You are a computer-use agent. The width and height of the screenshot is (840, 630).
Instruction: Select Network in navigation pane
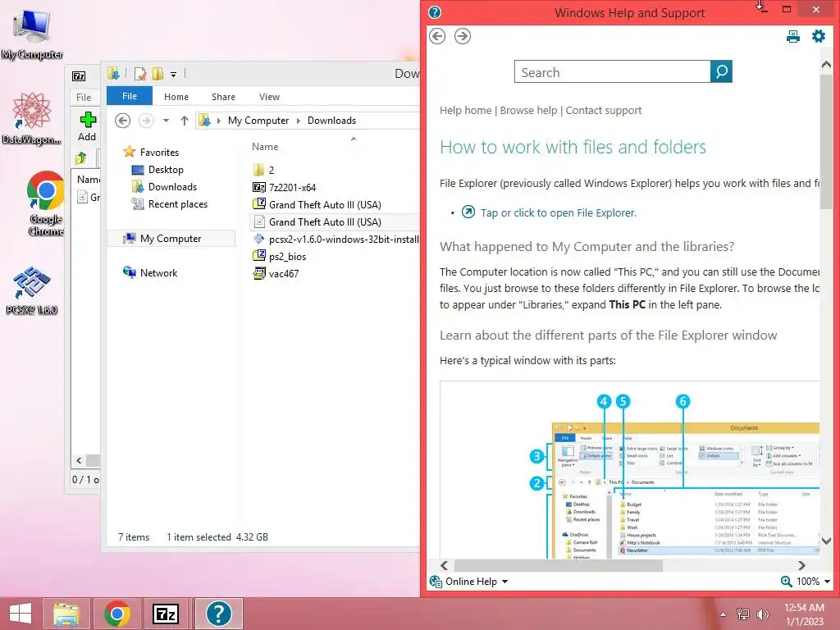pos(158,272)
